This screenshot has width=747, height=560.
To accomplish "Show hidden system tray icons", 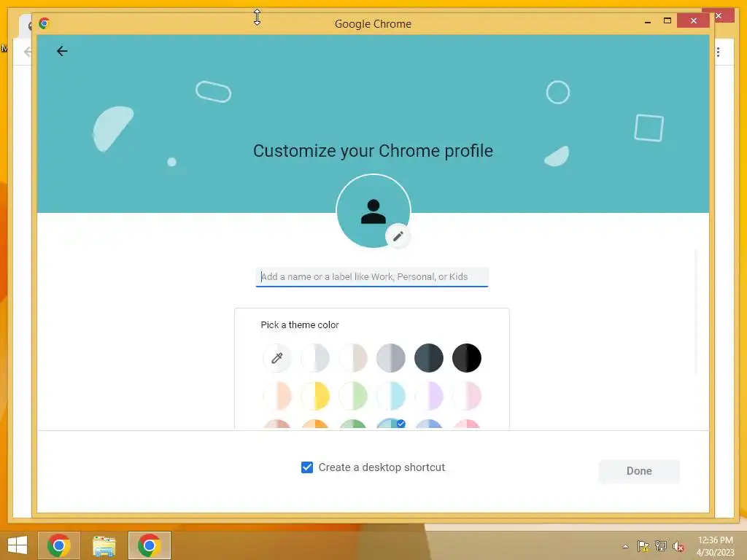I will pyautogui.click(x=625, y=546).
